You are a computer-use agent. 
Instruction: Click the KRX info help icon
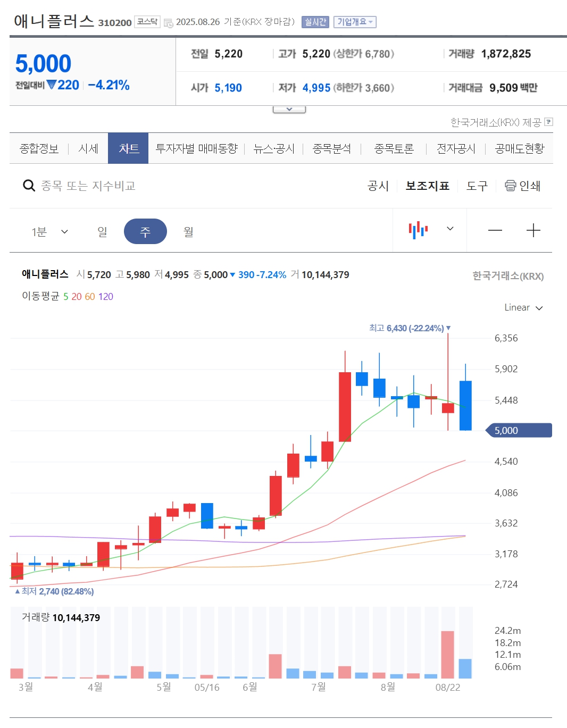[549, 122]
